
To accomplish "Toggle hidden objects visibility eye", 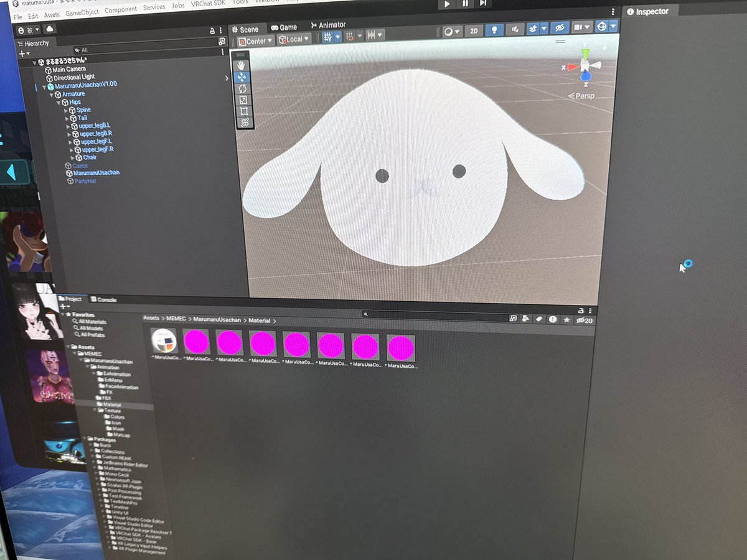I will [560, 29].
